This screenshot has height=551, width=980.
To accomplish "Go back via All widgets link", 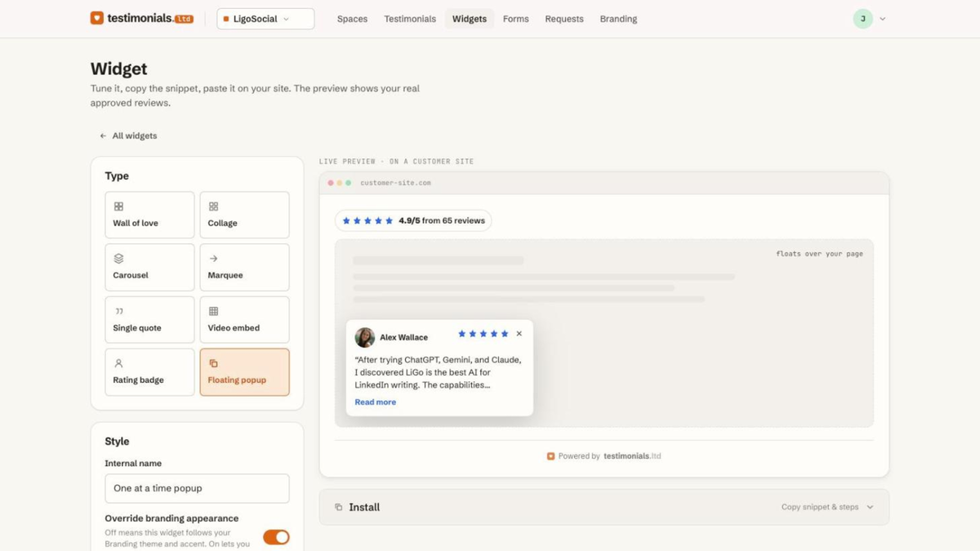I will coord(128,136).
